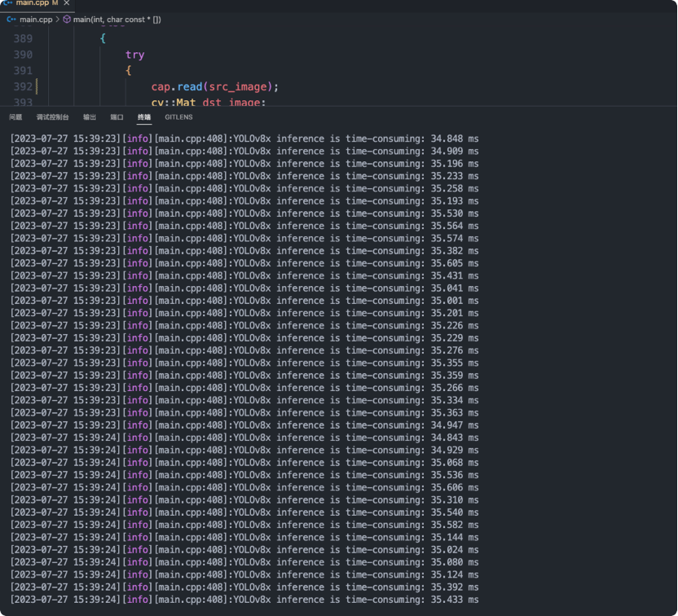The image size is (678, 616).
Task: Switch to the 输出 panel tab
Action: 90,117
